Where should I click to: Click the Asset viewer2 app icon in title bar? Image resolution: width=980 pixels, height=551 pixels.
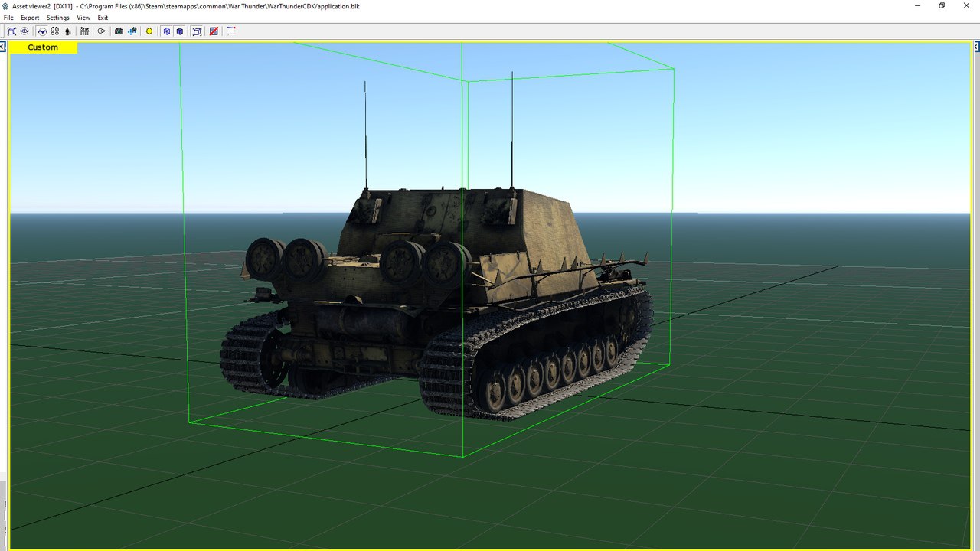(x=6, y=5)
